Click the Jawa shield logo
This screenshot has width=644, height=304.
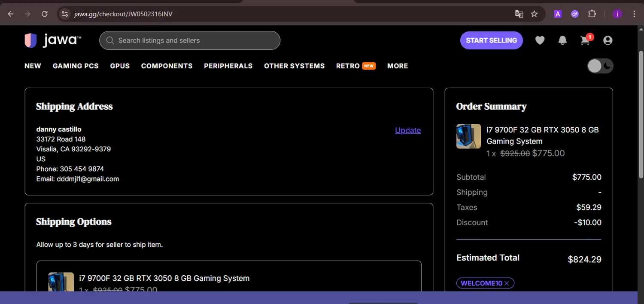click(30, 40)
